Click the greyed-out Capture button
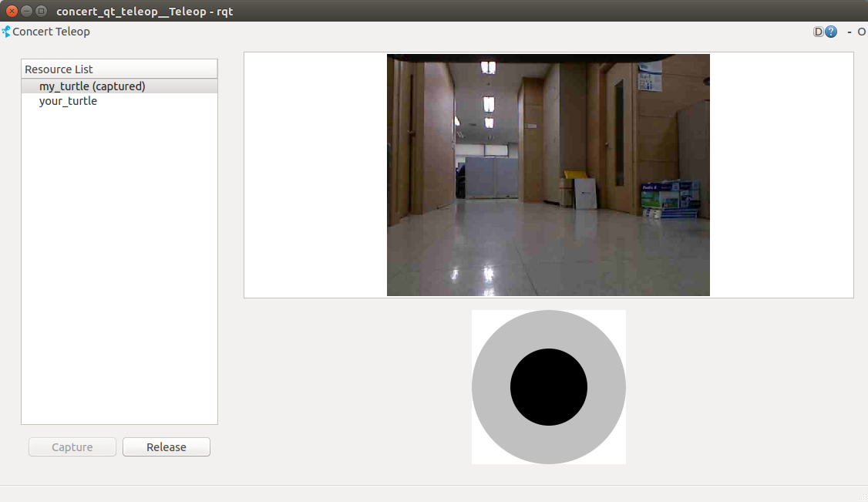868x502 pixels. 72,447
